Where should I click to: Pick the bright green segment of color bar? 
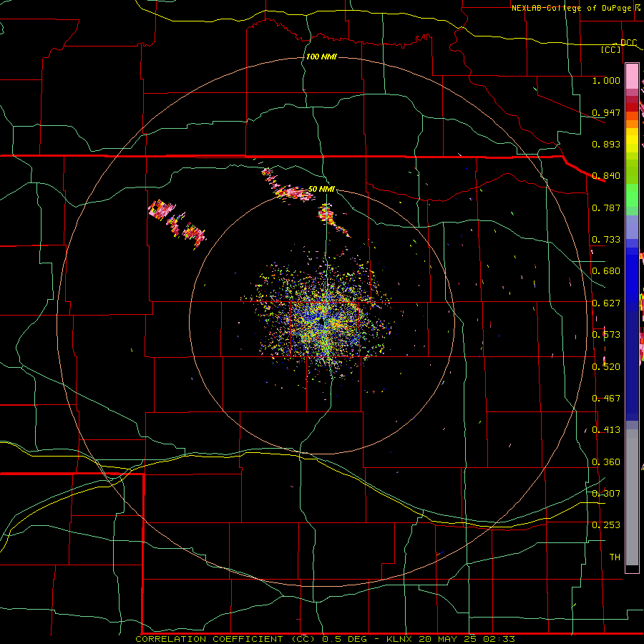point(632,195)
